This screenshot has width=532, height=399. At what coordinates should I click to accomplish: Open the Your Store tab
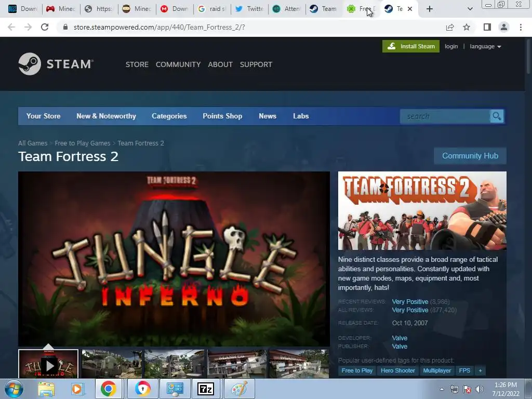tap(44, 116)
